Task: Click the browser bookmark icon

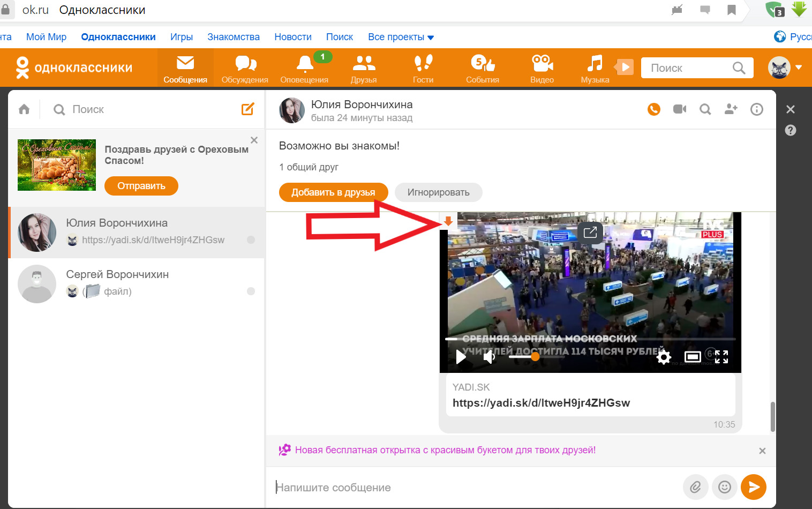Action: click(731, 10)
